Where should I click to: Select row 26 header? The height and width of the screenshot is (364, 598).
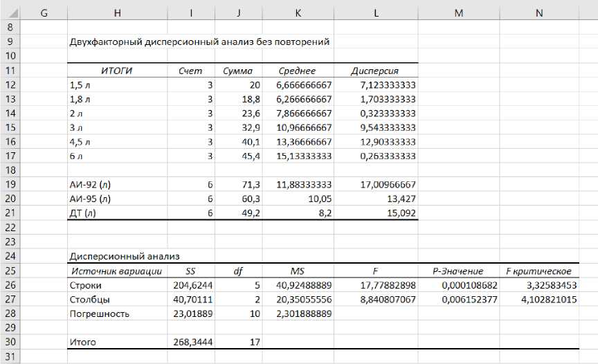pyautogui.click(x=10, y=285)
